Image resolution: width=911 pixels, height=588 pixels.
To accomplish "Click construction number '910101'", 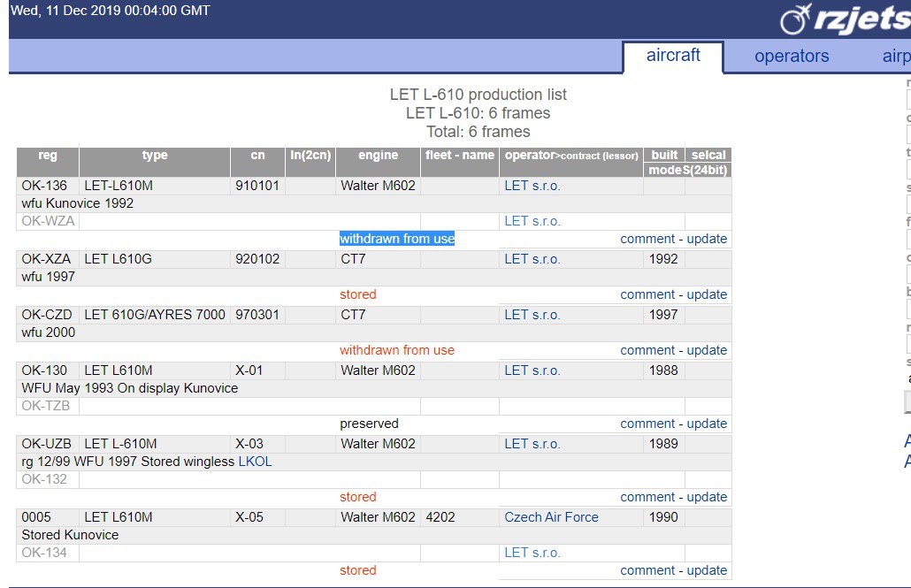I will point(256,186).
